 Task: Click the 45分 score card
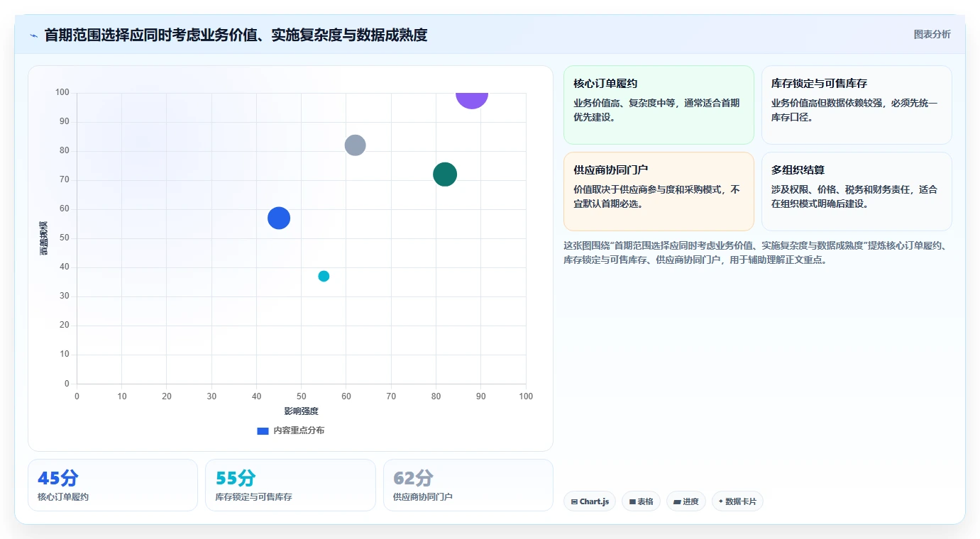point(113,485)
